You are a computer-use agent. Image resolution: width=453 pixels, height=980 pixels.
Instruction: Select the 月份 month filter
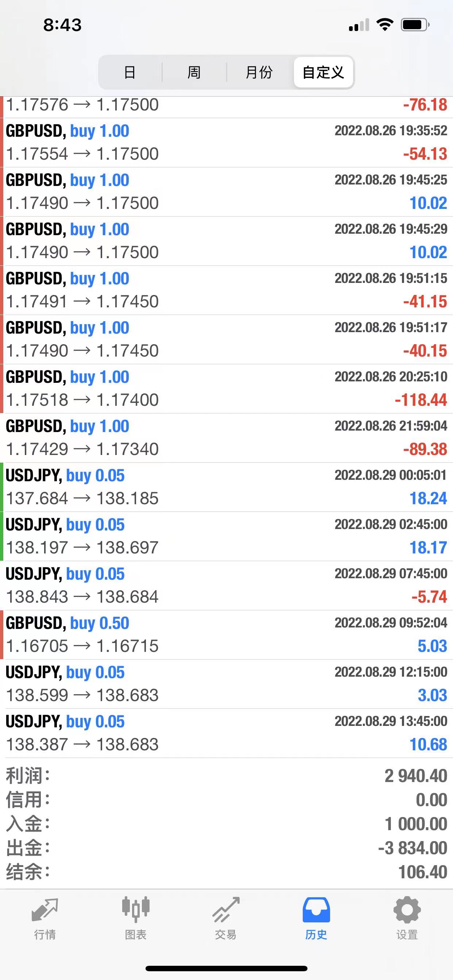[x=259, y=72]
